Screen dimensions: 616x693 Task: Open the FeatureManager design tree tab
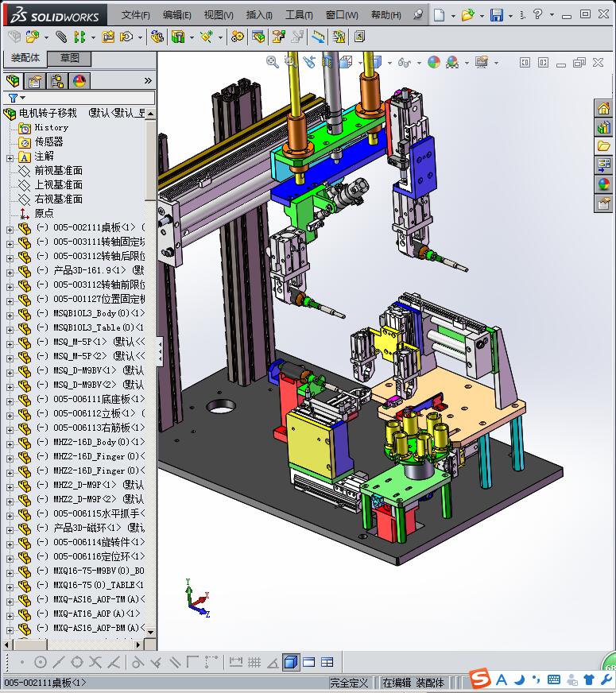[x=14, y=81]
